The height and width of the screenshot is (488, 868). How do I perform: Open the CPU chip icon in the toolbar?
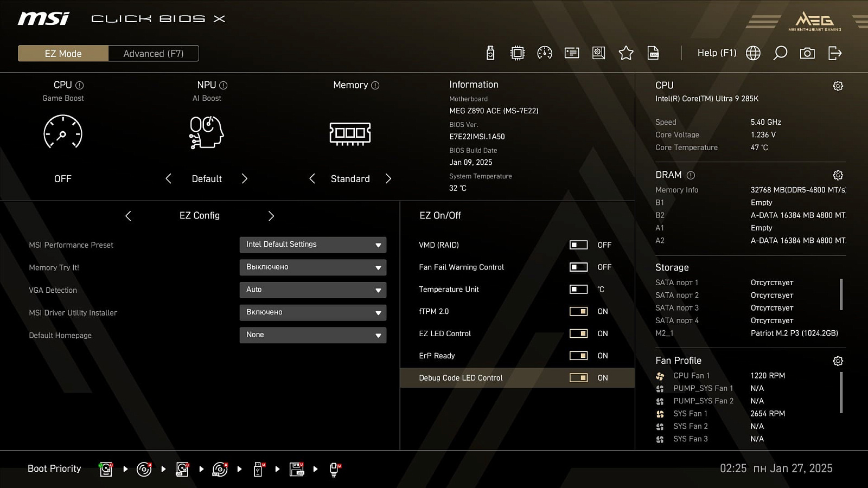(518, 53)
